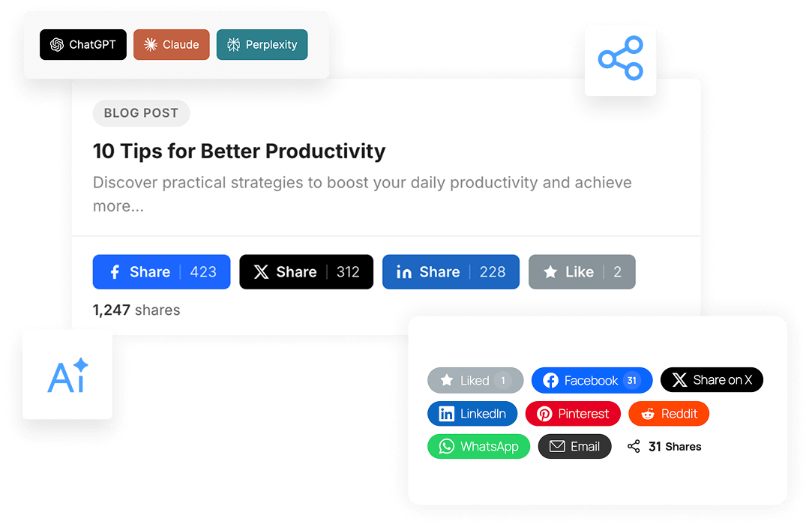This screenshot has height=530, width=812.
Task: Click the Share on X pill
Action: tap(711, 380)
